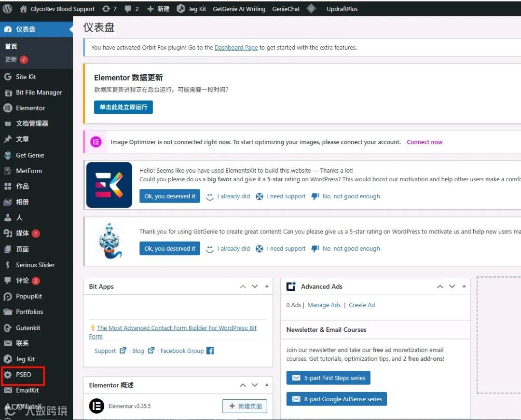Open GetGenie AI Writing menu
This screenshot has width=521, height=420.
pos(239,9)
